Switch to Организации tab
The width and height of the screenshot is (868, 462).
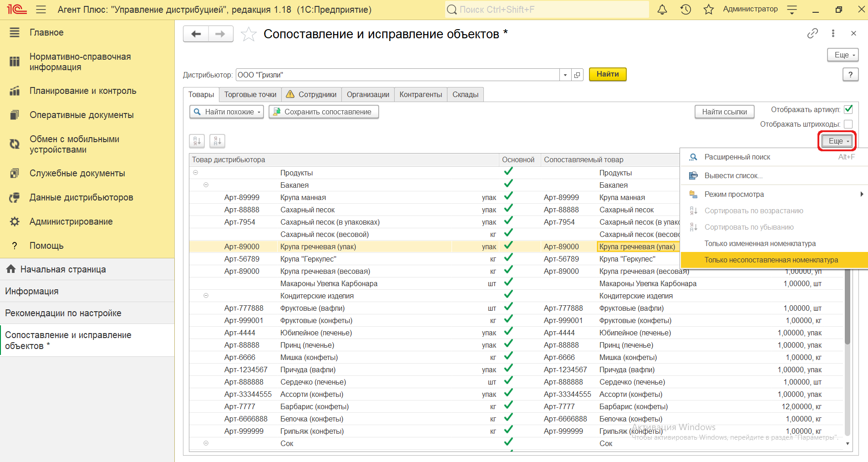click(368, 95)
